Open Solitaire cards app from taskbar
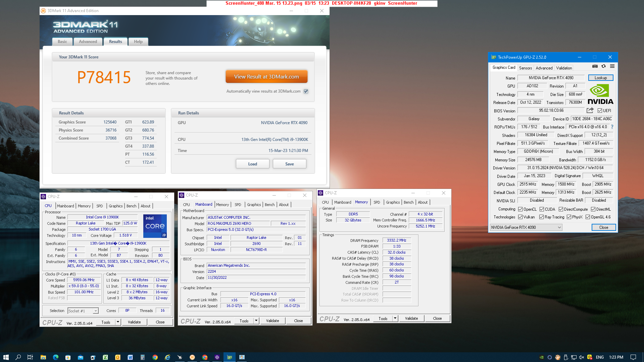 tap(93, 357)
